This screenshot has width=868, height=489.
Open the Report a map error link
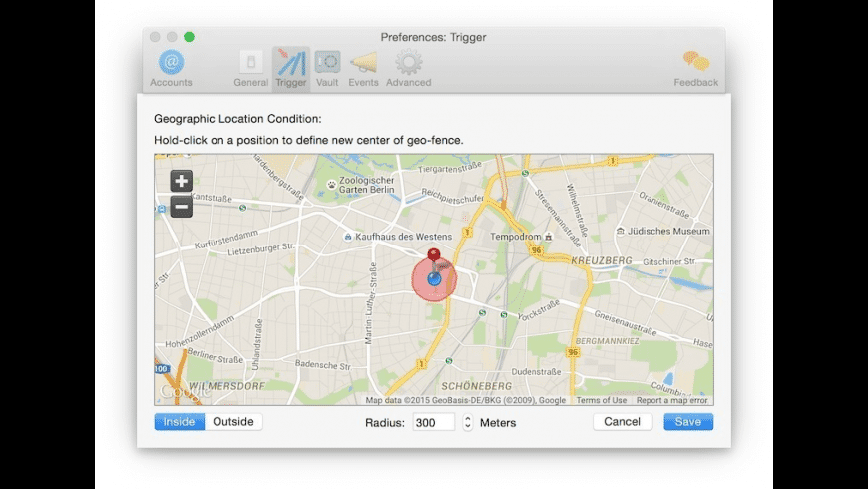(x=671, y=400)
